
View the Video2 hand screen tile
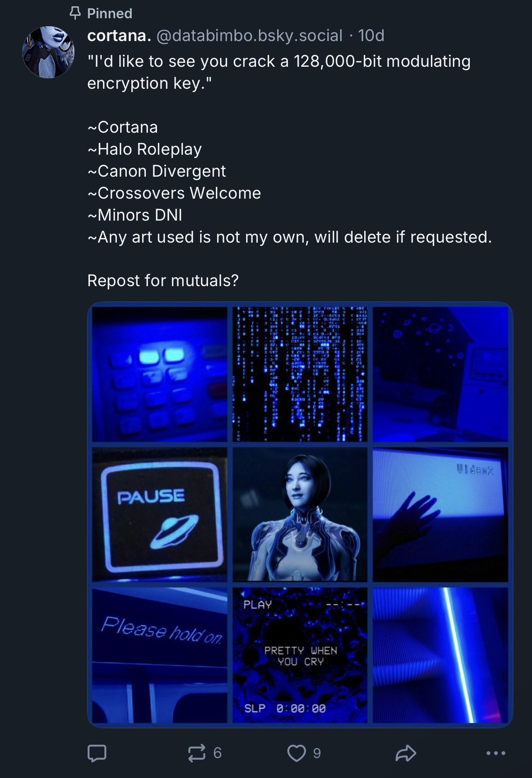pyautogui.click(x=440, y=515)
